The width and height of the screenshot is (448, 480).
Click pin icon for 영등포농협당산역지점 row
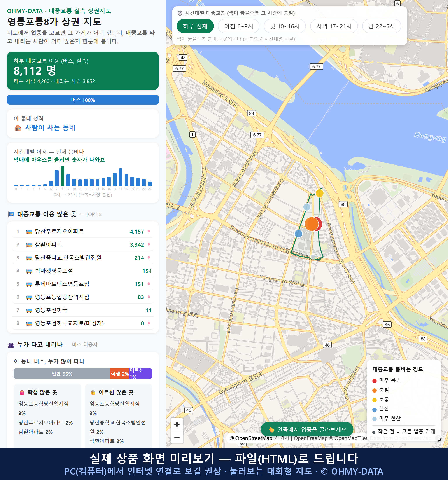(149, 297)
